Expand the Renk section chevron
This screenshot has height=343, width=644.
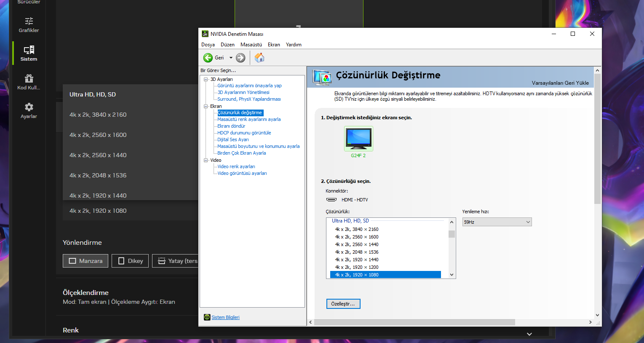[529, 334]
